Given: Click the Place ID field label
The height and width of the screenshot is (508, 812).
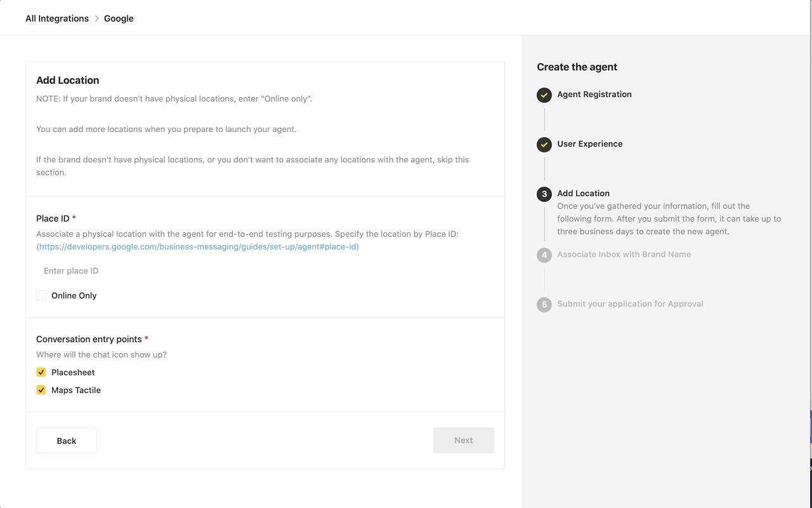Looking at the screenshot, I should (53, 218).
